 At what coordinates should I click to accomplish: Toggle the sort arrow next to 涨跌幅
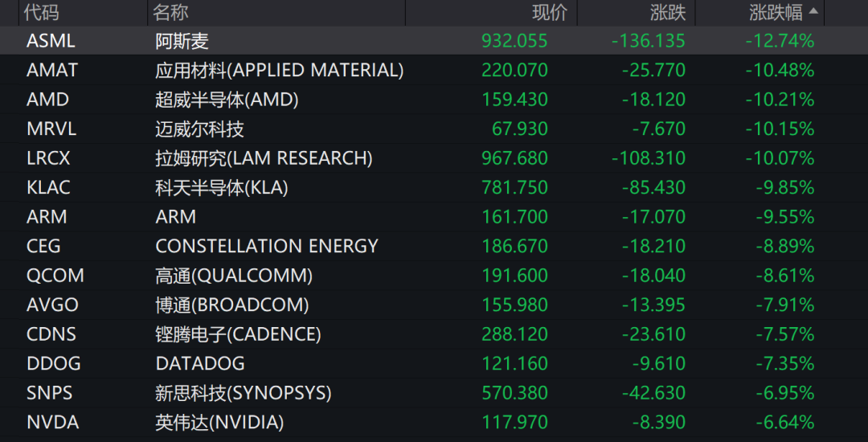[813, 11]
